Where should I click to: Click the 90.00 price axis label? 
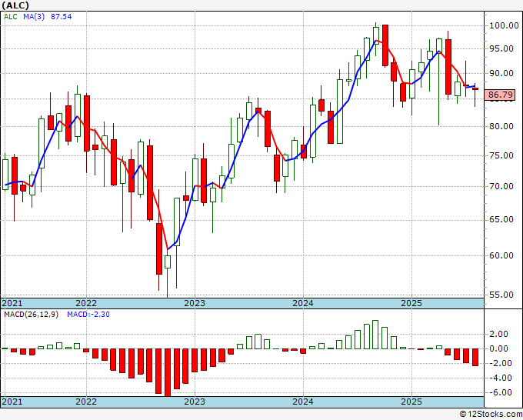[x=501, y=73]
